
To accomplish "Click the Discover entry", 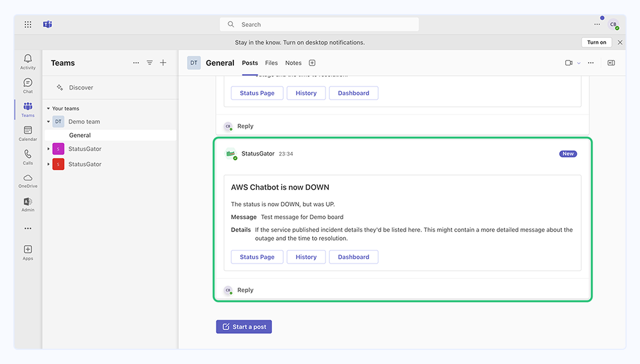I will coord(81,88).
